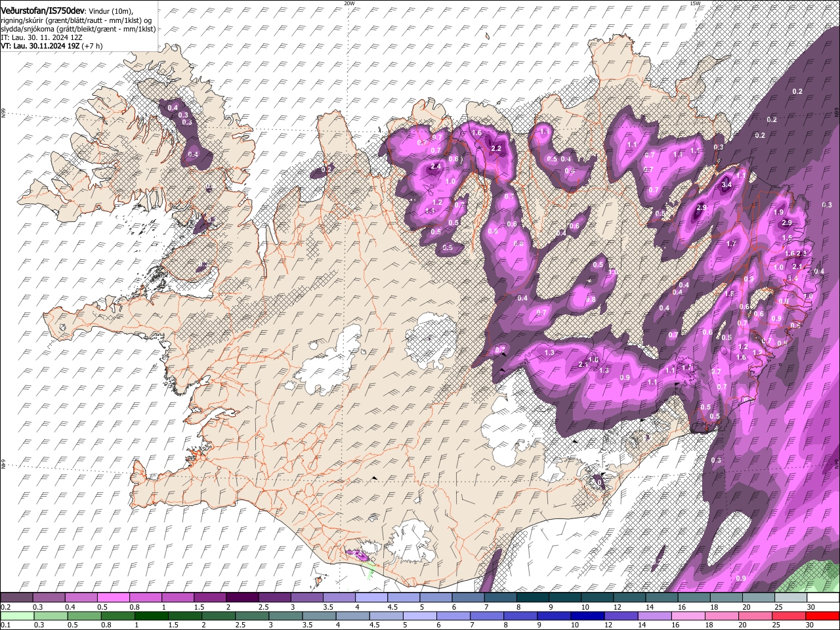This screenshot has width=840, height=630.
Task: Pick the dark navy blue swatch in the lower legend row
Action: coord(587,616)
